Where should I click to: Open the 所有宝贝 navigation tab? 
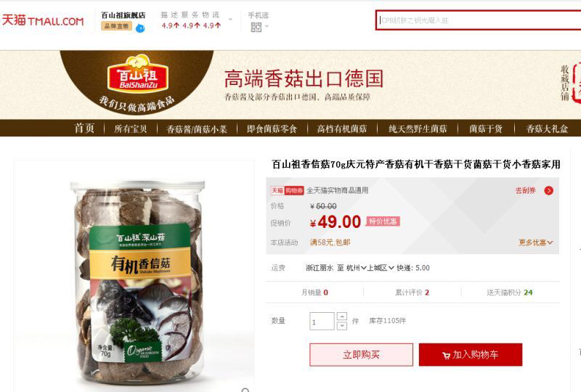131,128
